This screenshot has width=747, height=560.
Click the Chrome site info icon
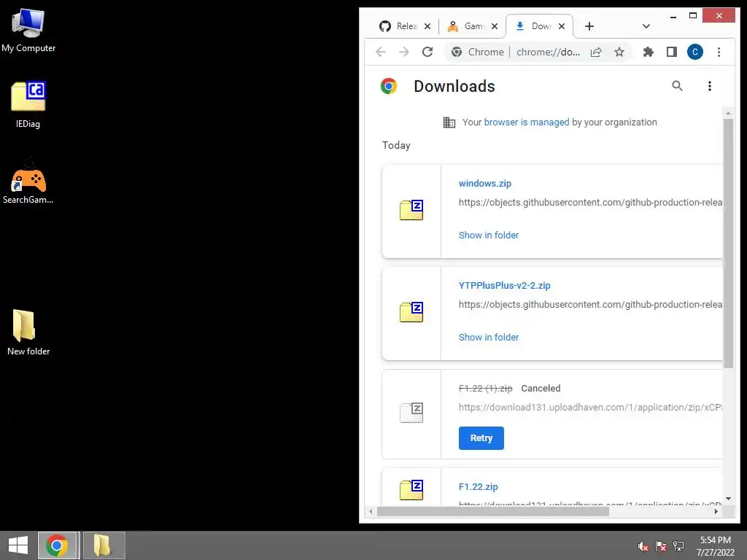[x=457, y=52]
